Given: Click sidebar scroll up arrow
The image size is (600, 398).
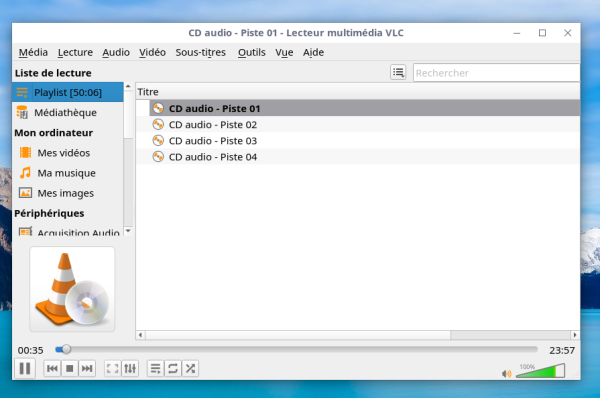Looking at the screenshot, I should (128, 86).
